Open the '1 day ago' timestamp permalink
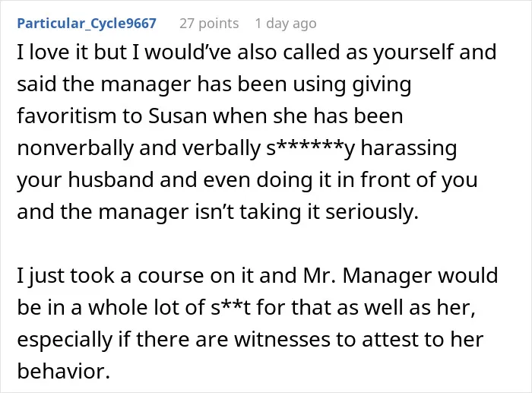The height and width of the screenshot is (393, 532). [x=286, y=24]
